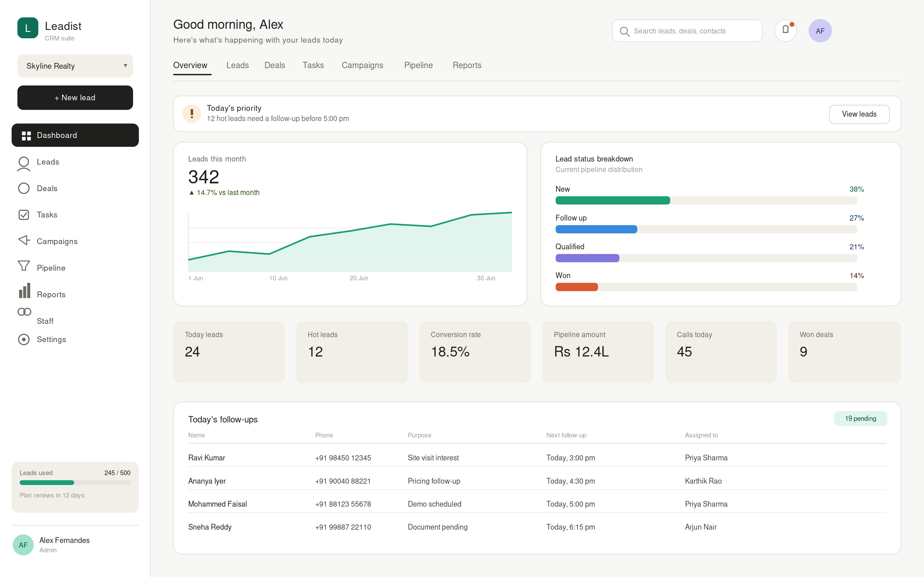This screenshot has height=577, width=924.
Task: Switch to the Campaigns tab
Action: [x=362, y=65]
